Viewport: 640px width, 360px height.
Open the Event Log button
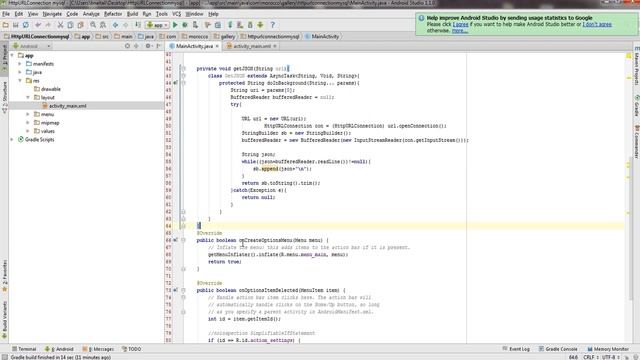[x=516, y=349]
